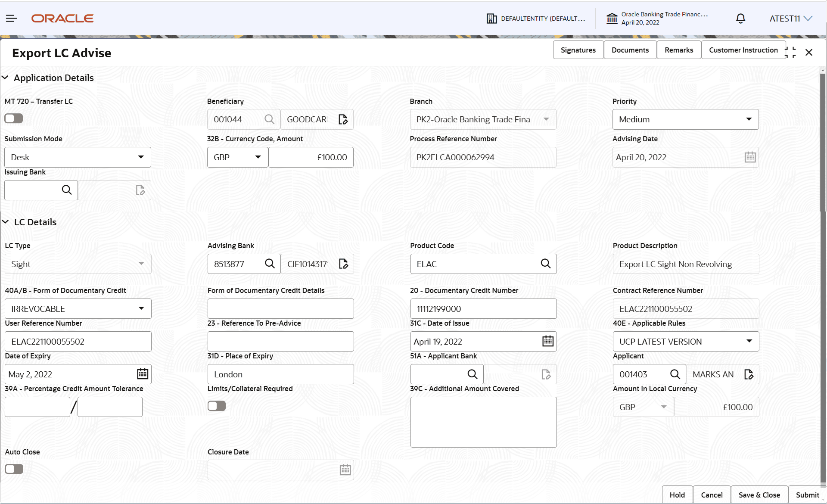Open the navigation hamburger menu
The width and height of the screenshot is (827, 504).
[x=11, y=18]
